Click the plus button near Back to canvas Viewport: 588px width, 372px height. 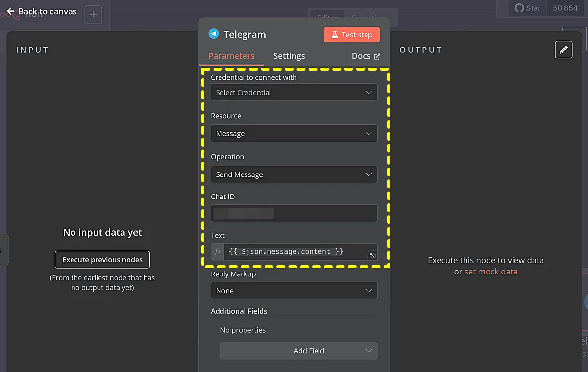93,15
